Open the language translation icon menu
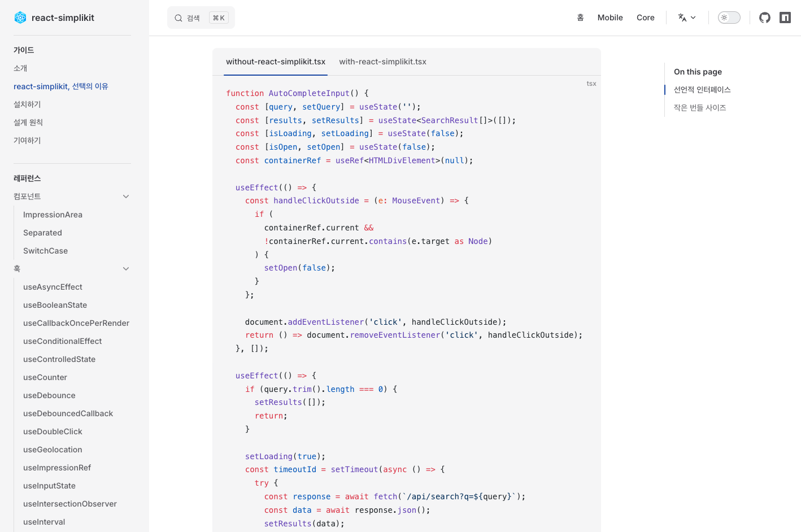 (x=687, y=18)
